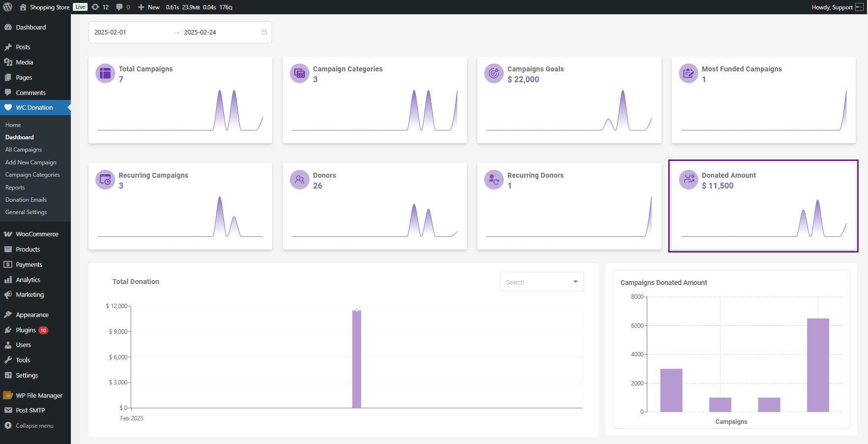Click the Recurring Campaigns card icon

pyautogui.click(x=105, y=180)
